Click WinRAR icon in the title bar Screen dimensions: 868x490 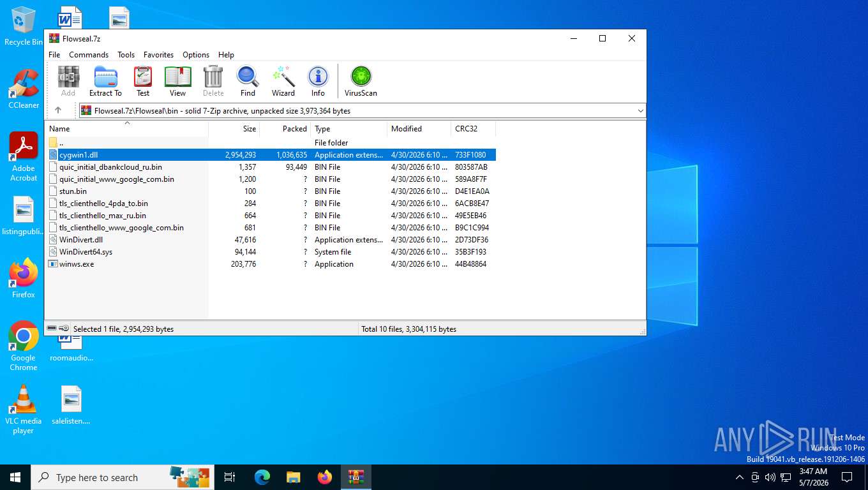coord(54,38)
